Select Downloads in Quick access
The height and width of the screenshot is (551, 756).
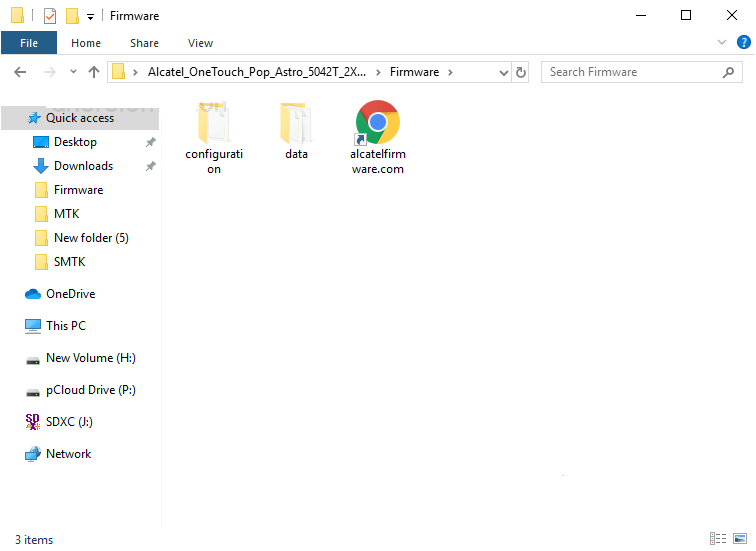point(83,166)
